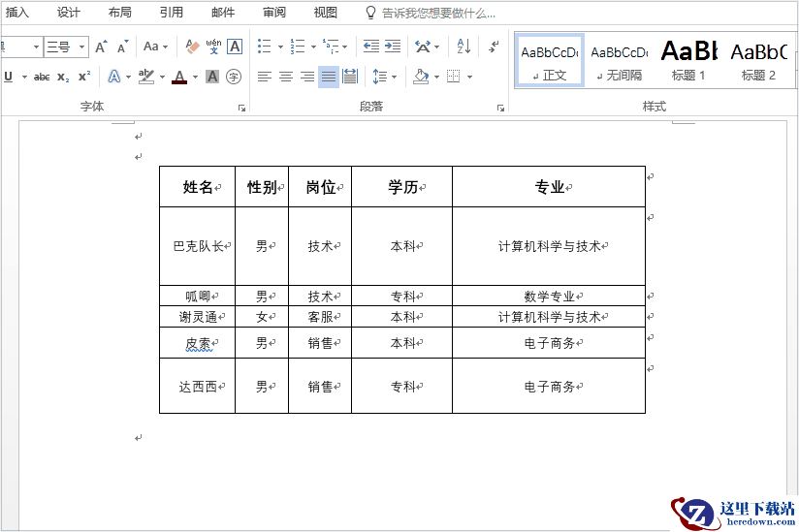Toggle Show/Hide paragraph marks
799x532 pixels.
pos(494,47)
